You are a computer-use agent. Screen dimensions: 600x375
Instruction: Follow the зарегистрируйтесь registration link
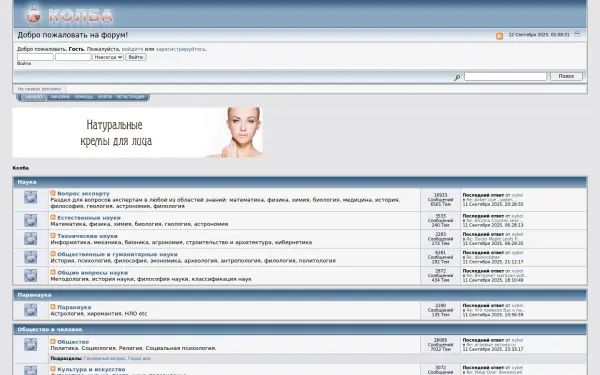pos(181,49)
